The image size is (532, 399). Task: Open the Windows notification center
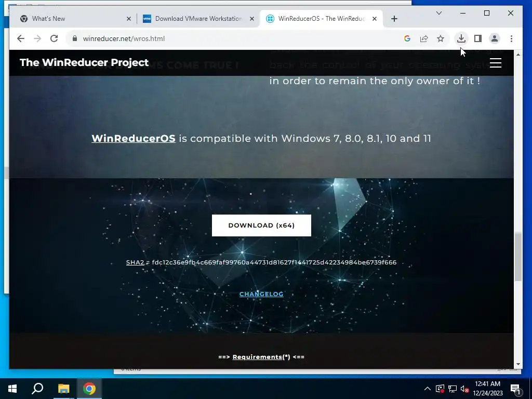coord(515,389)
